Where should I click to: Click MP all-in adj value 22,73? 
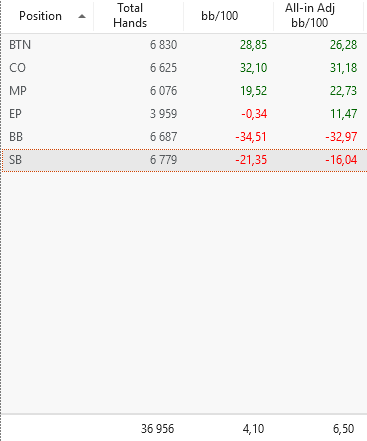[343, 91]
